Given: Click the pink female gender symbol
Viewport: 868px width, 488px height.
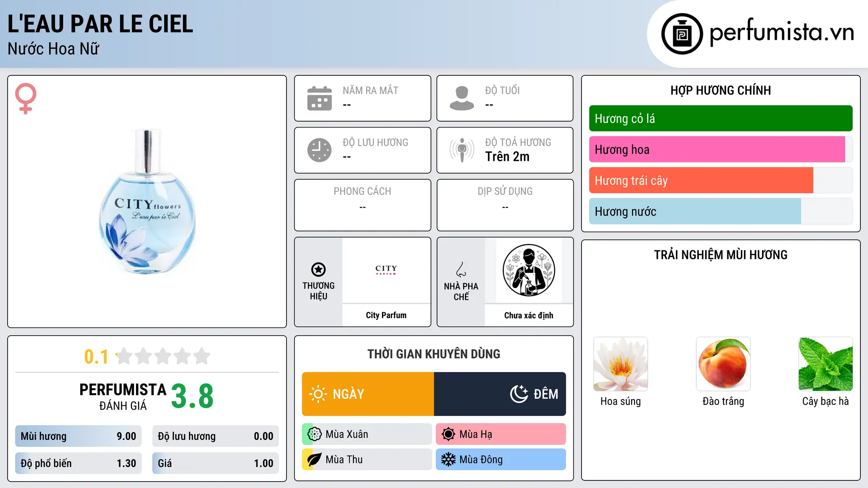Looking at the screenshot, I should coord(26,98).
